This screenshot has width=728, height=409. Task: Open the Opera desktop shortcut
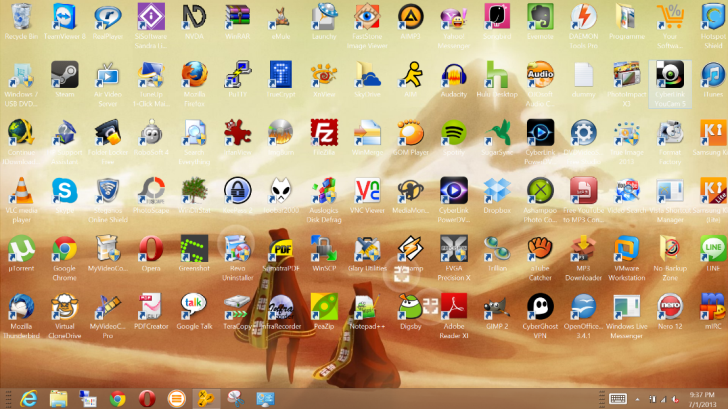[x=151, y=249]
